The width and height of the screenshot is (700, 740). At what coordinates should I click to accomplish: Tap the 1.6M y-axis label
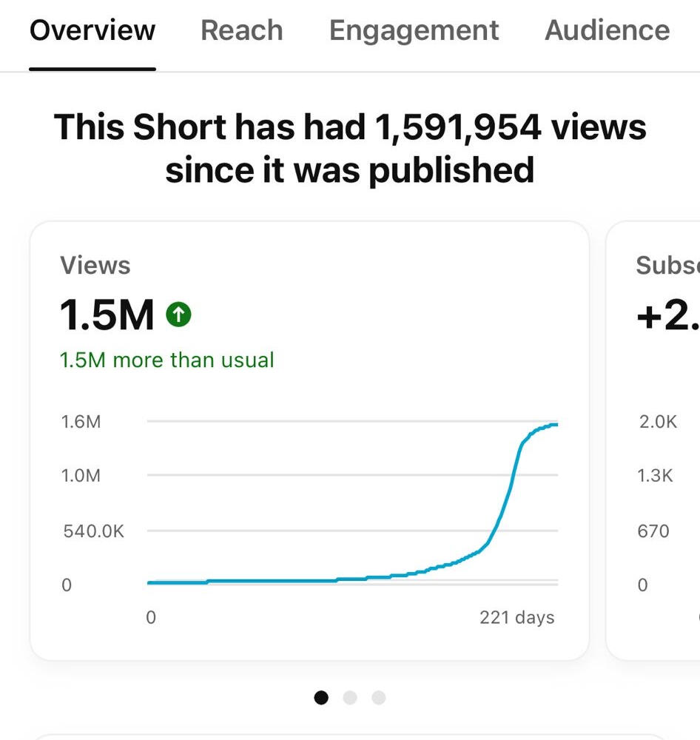81,422
